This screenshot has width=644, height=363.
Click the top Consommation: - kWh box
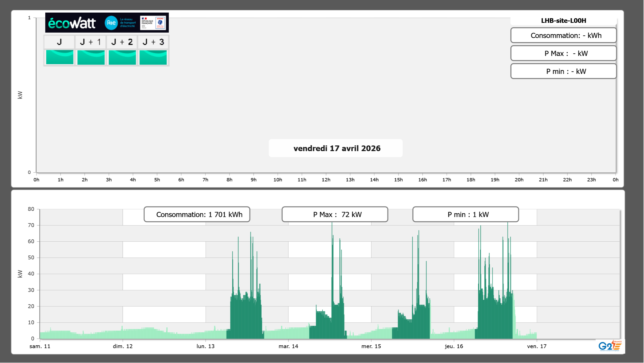[563, 35]
